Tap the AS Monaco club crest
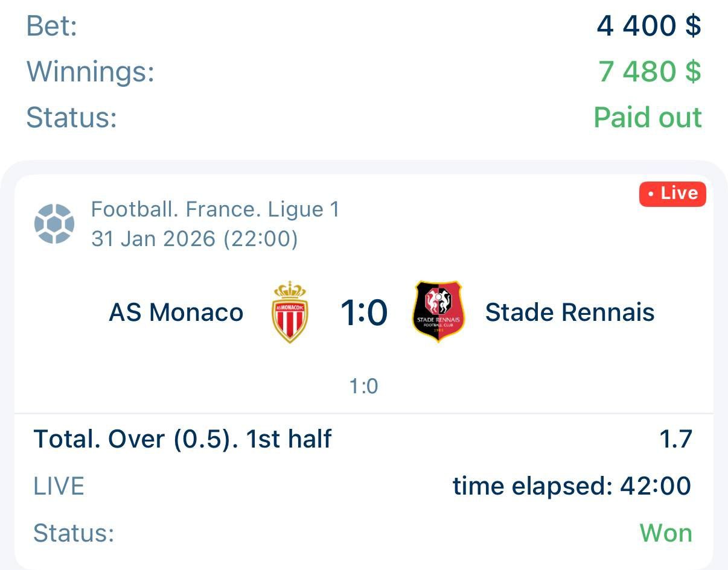 tap(290, 312)
